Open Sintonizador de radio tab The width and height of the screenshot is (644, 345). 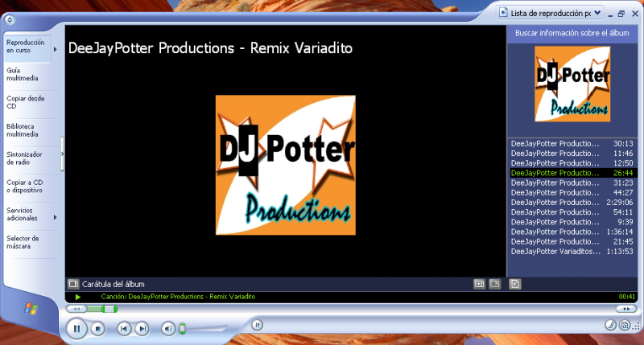pos(31,158)
